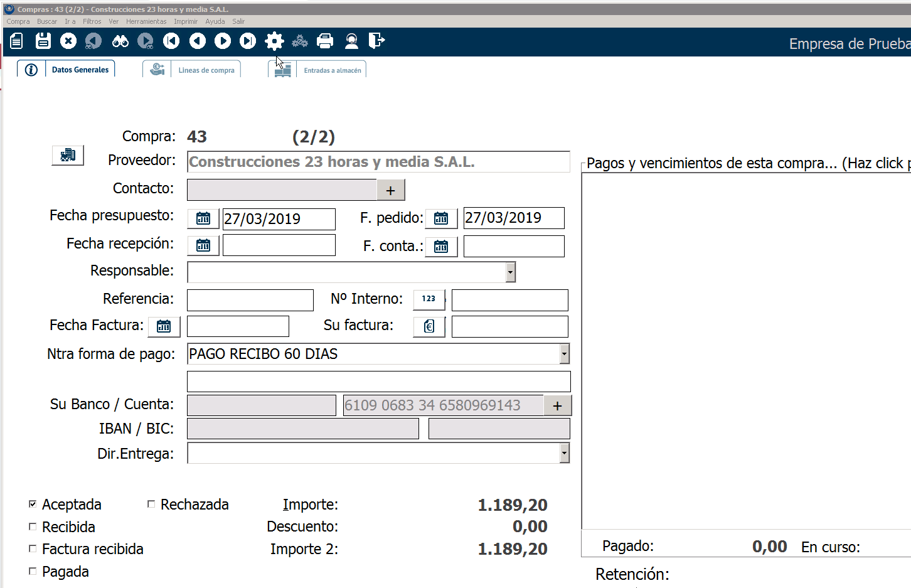Click the plus button next to Contacto
This screenshot has height=588, width=911.
(x=390, y=190)
